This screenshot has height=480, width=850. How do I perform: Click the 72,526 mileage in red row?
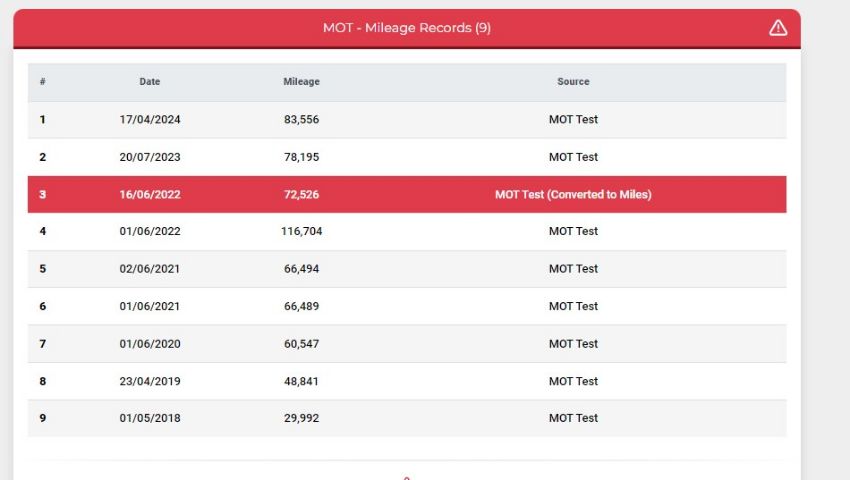pyautogui.click(x=301, y=194)
